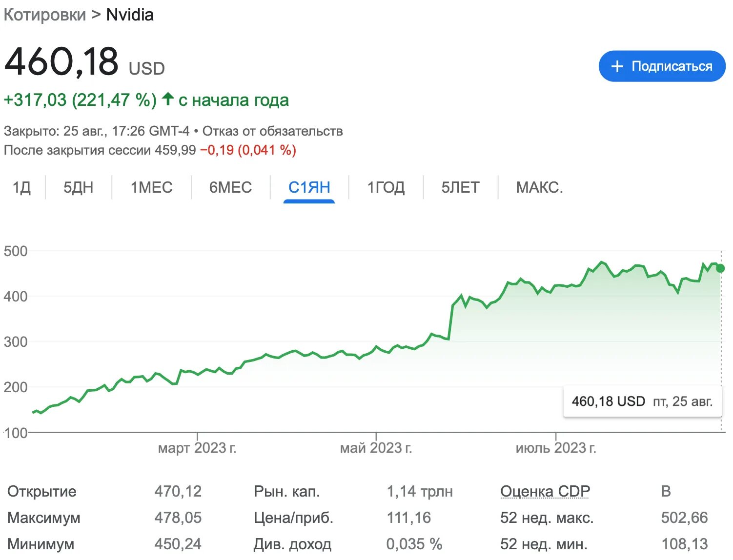Click the 400 y-axis label

(x=16, y=297)
